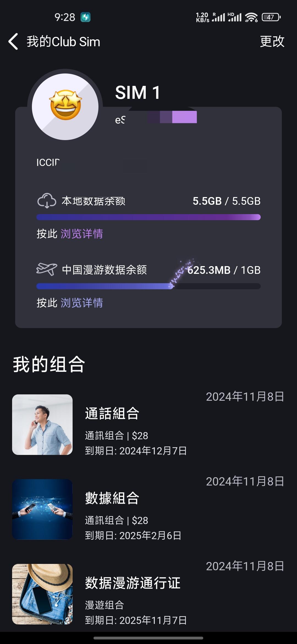297x644 pixels.
Task: Tap the SIM 1 name heading
Action: point(137,92)
